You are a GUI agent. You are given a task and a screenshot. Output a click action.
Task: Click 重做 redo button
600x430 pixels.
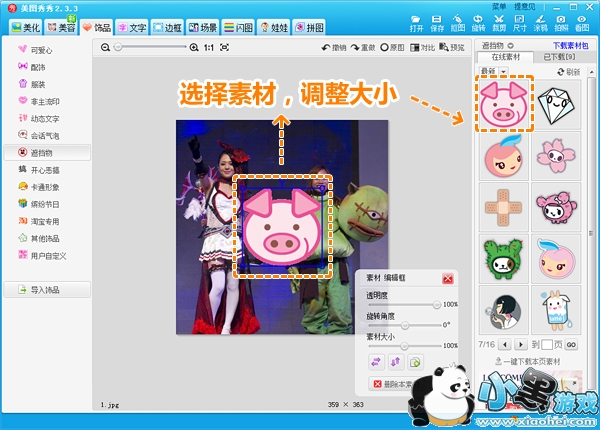click(363, 47)
